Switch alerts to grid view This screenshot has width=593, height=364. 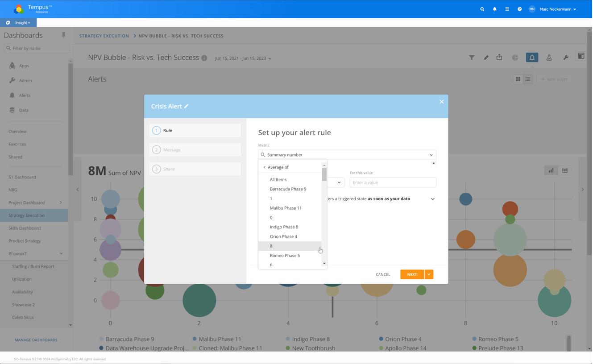click(x=518, y=79)
